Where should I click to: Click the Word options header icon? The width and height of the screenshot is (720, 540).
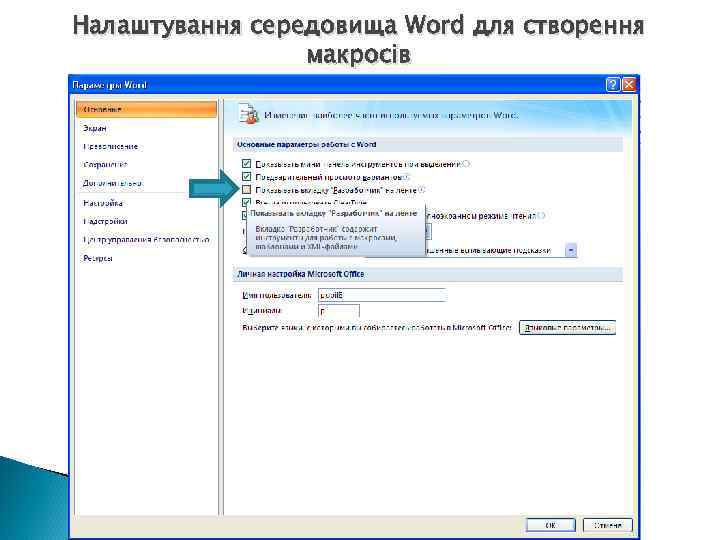(249, 114)
